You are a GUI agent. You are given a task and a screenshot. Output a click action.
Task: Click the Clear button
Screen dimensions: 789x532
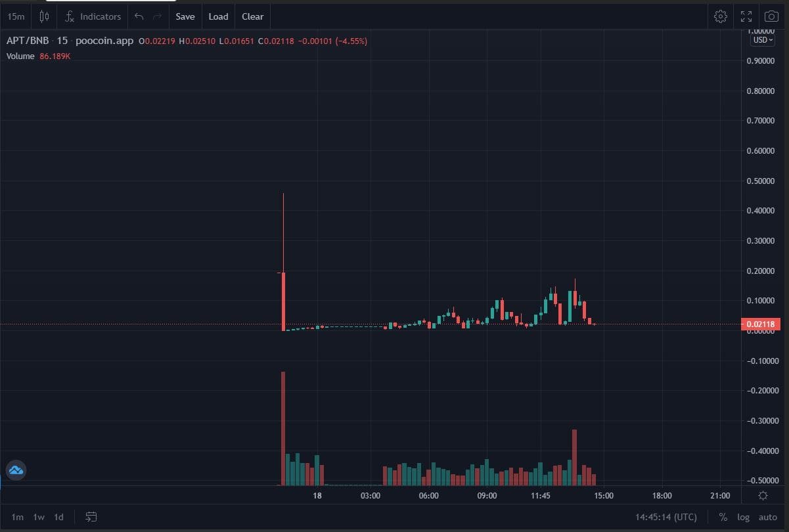[252, 16]
